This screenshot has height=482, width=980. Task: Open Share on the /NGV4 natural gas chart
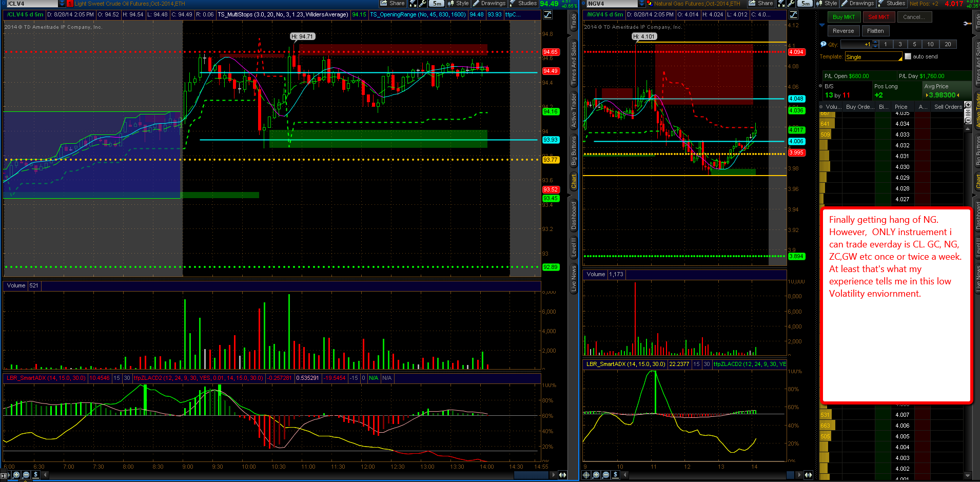click(x=761, y=3)
